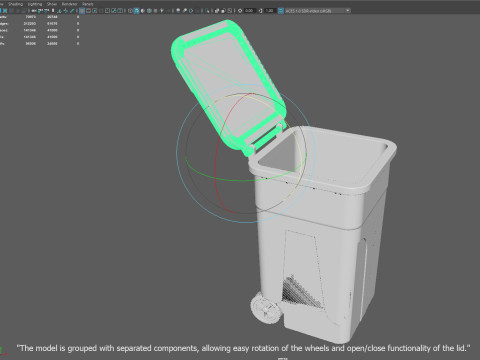Click the gamma reset icon

[260, 11]
